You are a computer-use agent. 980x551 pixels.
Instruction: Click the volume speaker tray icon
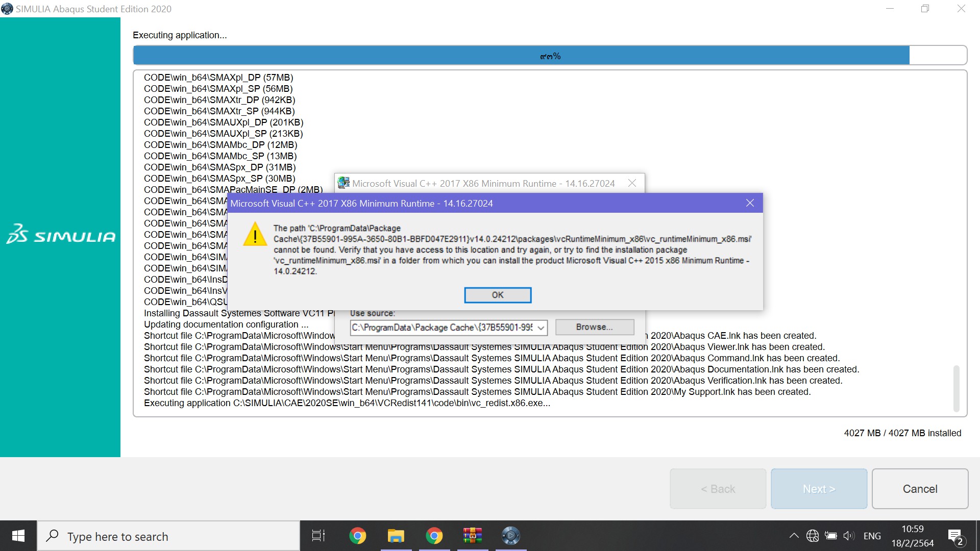click(x=849, y=536)
